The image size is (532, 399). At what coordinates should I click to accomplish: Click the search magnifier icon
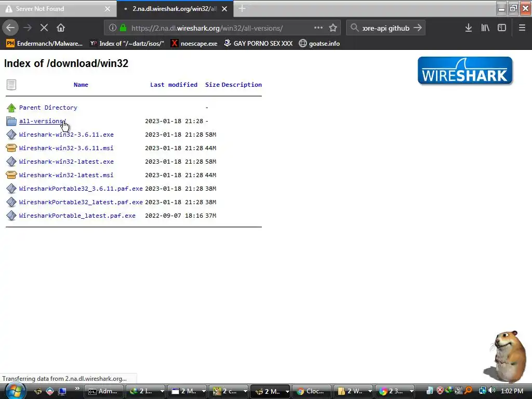(354, 28)
